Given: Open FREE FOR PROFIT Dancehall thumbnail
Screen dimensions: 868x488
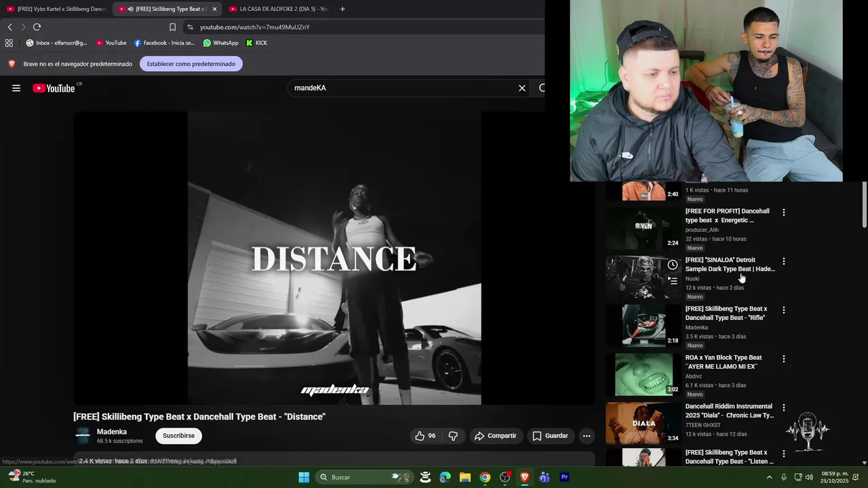Looking at the screenshot, I should 643,228.
